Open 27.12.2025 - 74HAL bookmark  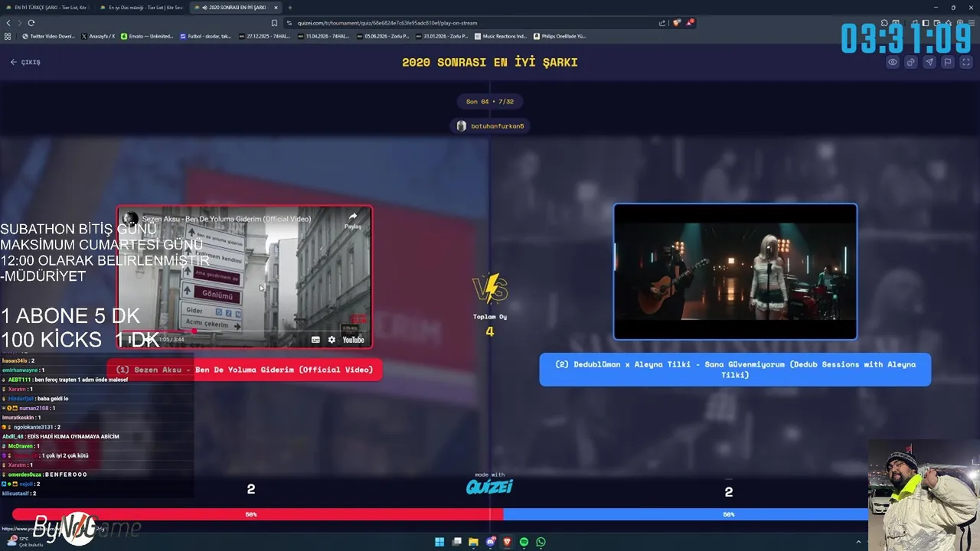[x=265, y=36]
